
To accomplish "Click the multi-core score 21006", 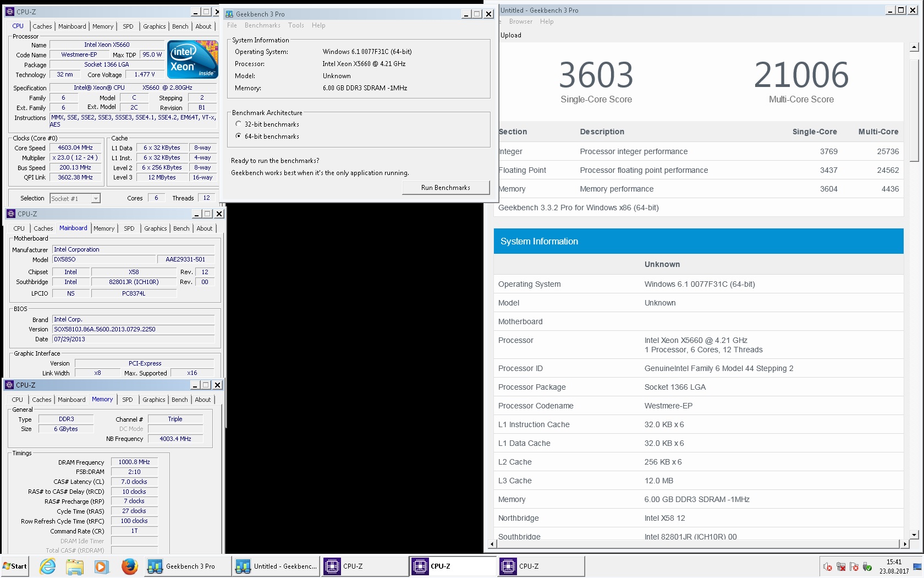I will tap(801, 75).
